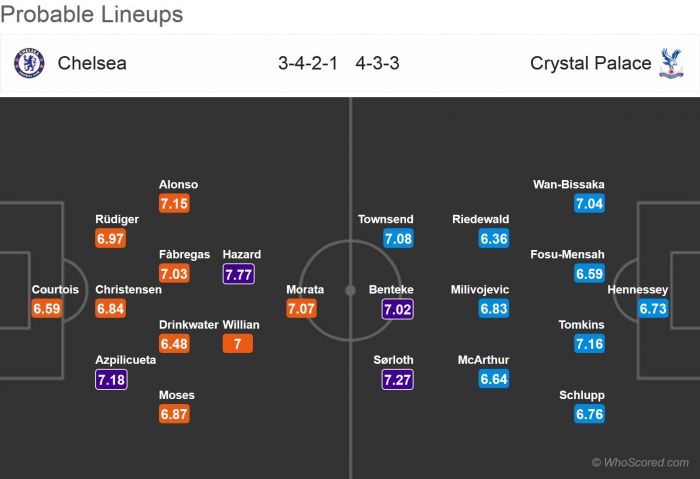Image resolution: width=700 pixels, height=479 pixels.
Task: Select Hazard's 7.77 rating badge
Action: pos(238,274)
